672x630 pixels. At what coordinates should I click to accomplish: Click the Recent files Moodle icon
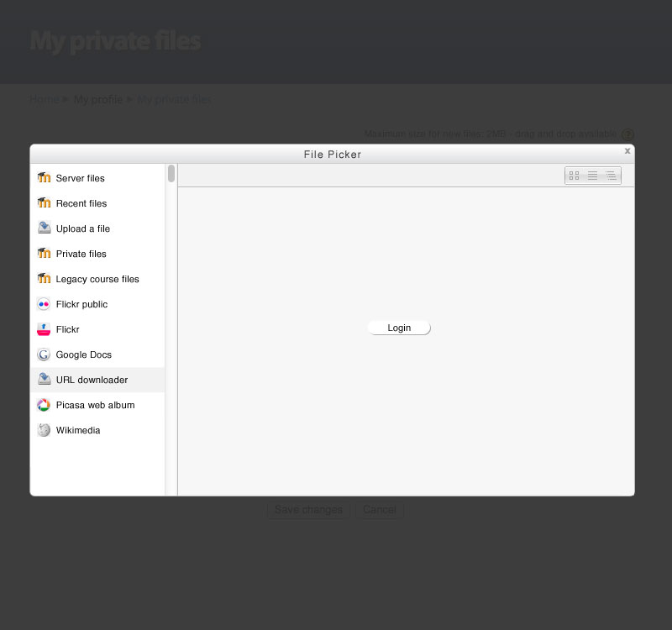pos(44,202)
